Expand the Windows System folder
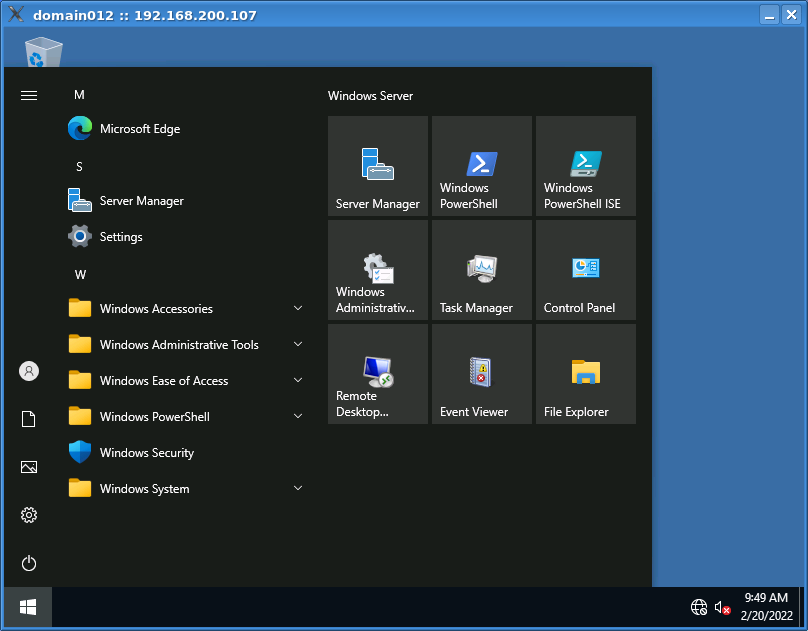Viewport: 808px width, 631px height. tap(145, 489)
